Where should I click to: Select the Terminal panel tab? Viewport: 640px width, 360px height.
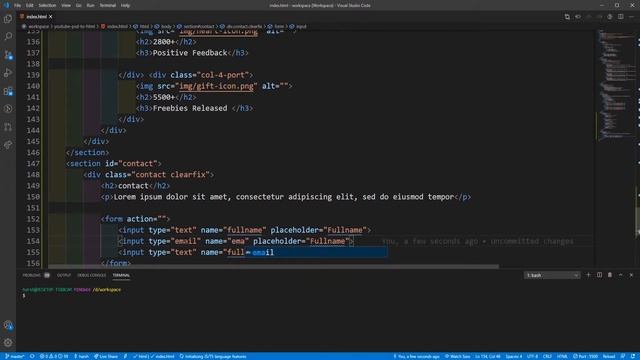(x=121, y=275)
